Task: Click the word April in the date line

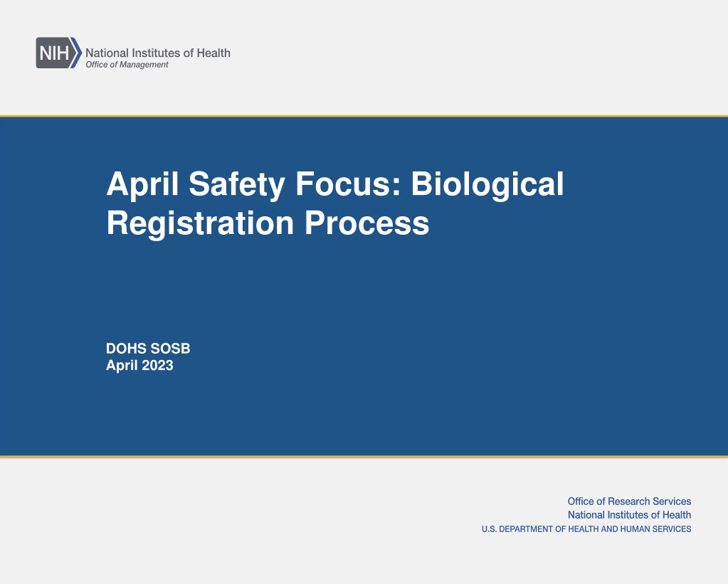Action: pyautogui.click(x=122, y=366)
